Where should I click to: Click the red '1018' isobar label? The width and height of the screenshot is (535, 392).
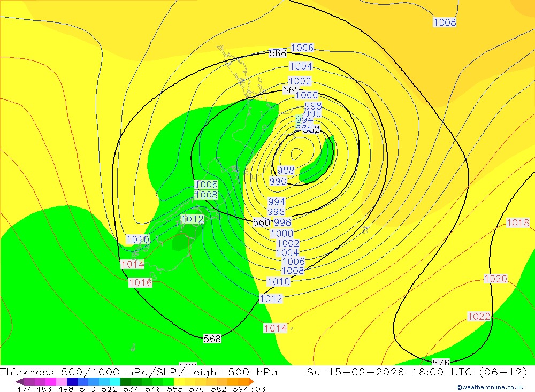[518, 223]
